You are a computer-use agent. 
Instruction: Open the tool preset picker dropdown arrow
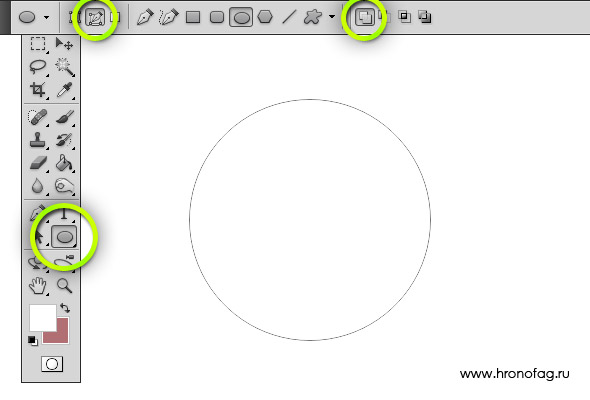tap(46, 17)
